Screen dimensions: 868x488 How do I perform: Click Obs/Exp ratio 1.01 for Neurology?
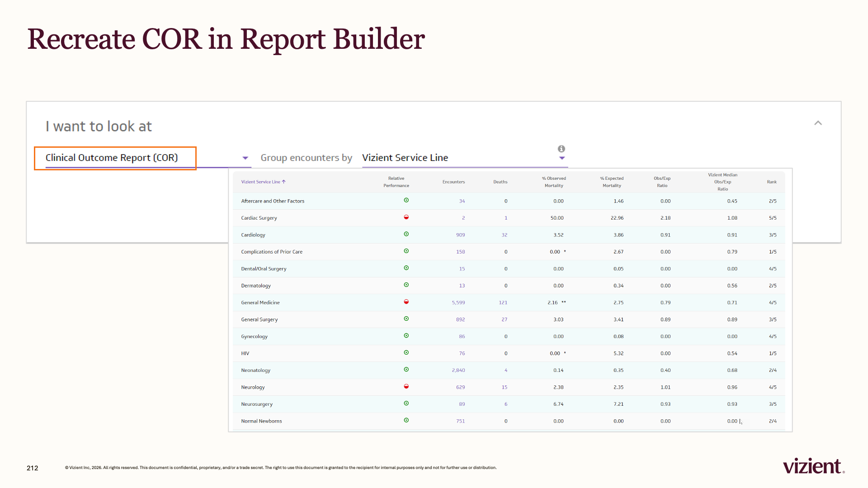(x=665, y=387)
